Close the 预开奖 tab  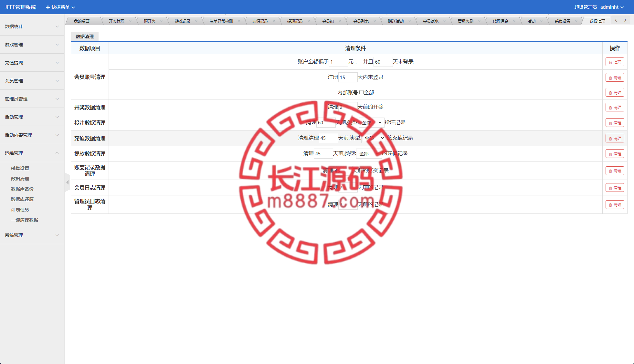coord(161,21)
